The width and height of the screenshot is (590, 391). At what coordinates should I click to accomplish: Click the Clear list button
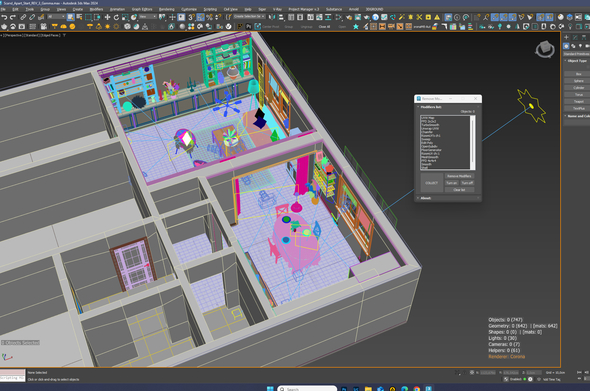[x=459, y=190]
